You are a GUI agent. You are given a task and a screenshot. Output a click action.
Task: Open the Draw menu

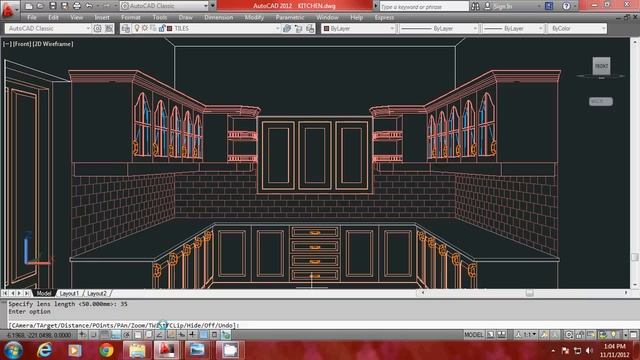185,18
